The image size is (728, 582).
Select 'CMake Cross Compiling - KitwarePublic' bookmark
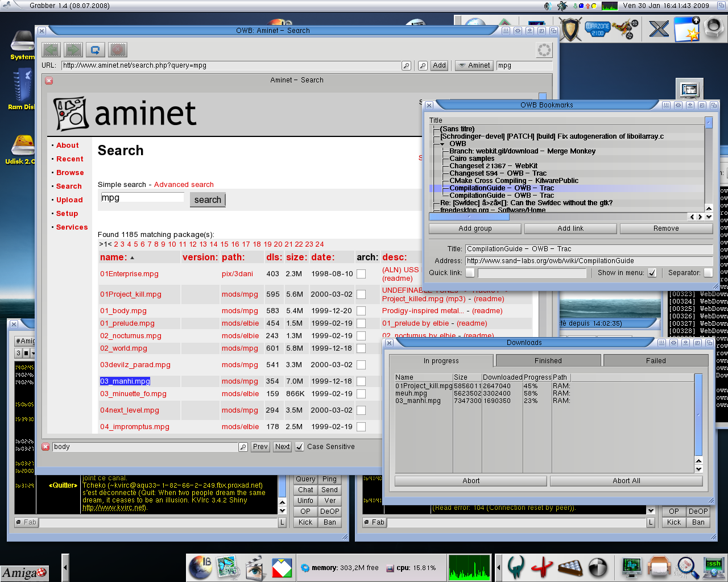[x=514, y=181]
